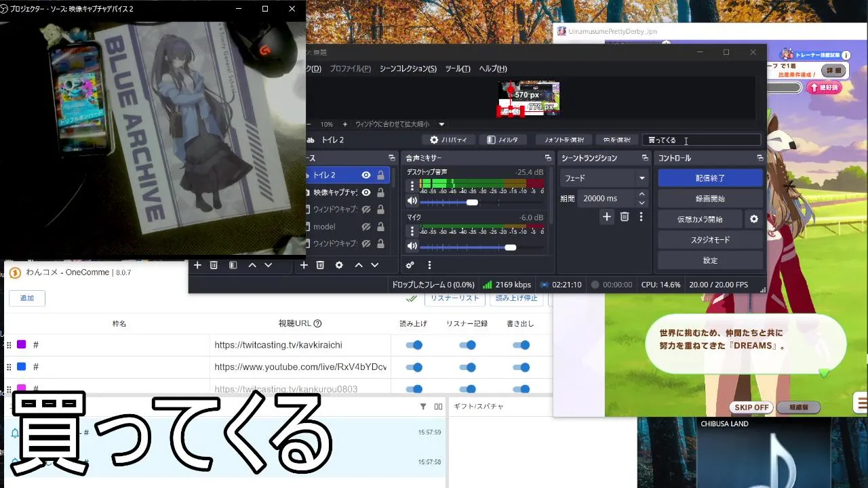
Task: Open comment filter funnel icon in OneComme
Action: click(423, 407)
